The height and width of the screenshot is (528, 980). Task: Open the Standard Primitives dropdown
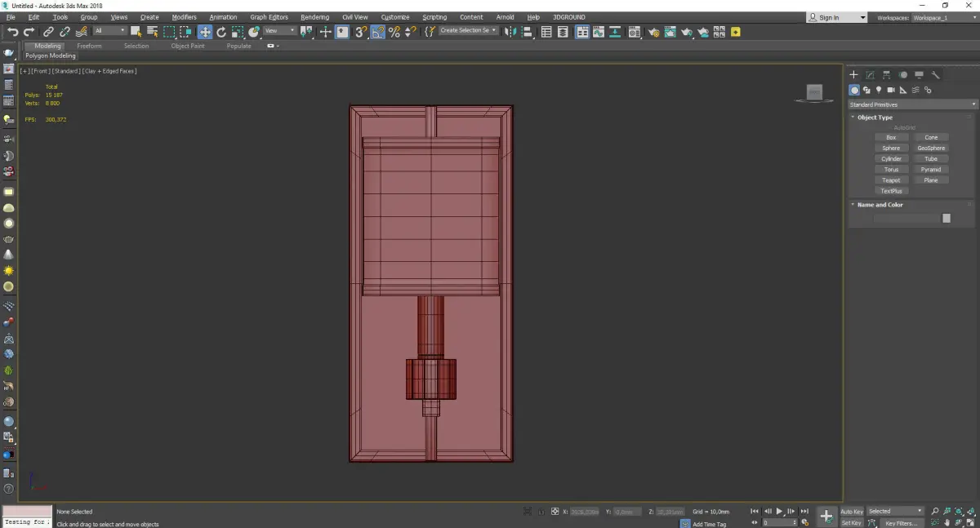click(912, 104)
